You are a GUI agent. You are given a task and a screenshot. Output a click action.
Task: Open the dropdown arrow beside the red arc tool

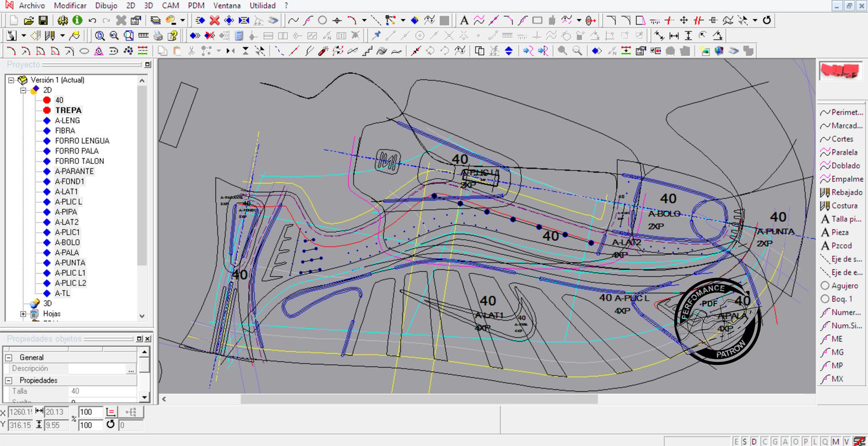[364, 20]
